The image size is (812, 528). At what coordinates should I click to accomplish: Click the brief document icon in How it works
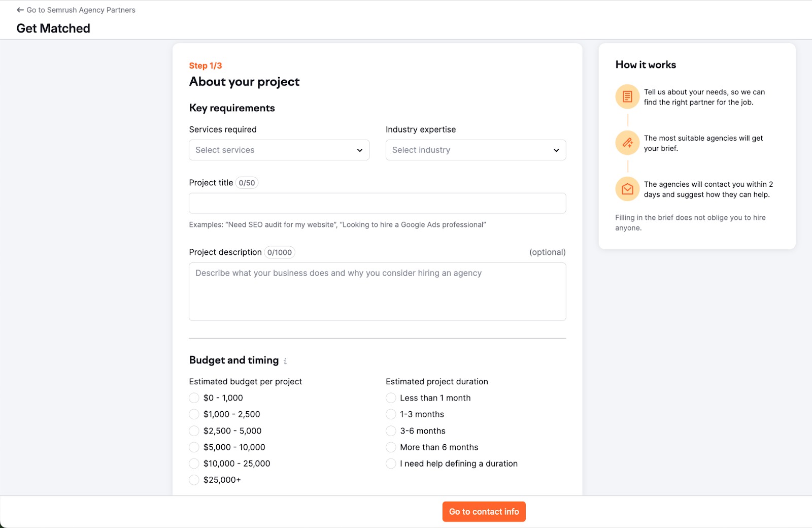point(627,96)
